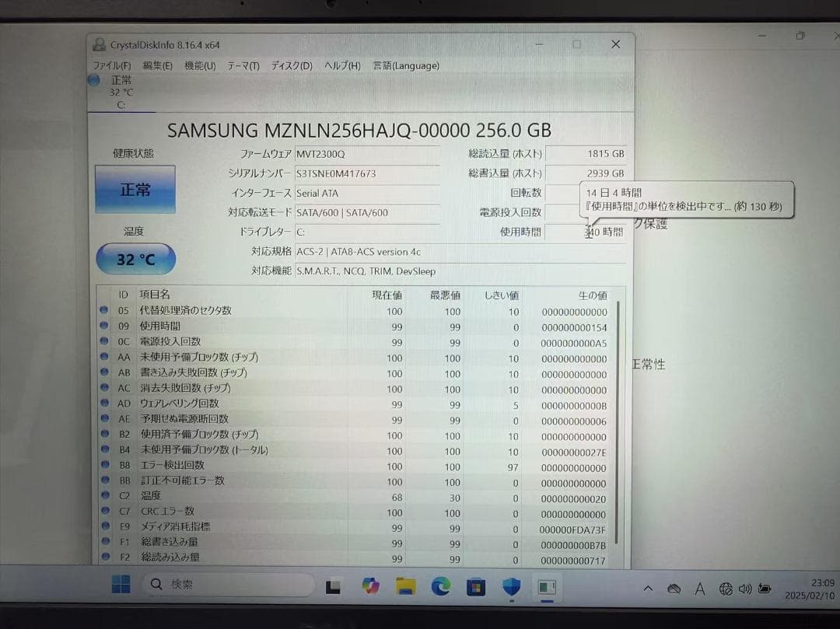This screenshot has width=840, height=629.
Task: Click the 対応転送モード SATA/600 field
Action: point(367,212)
